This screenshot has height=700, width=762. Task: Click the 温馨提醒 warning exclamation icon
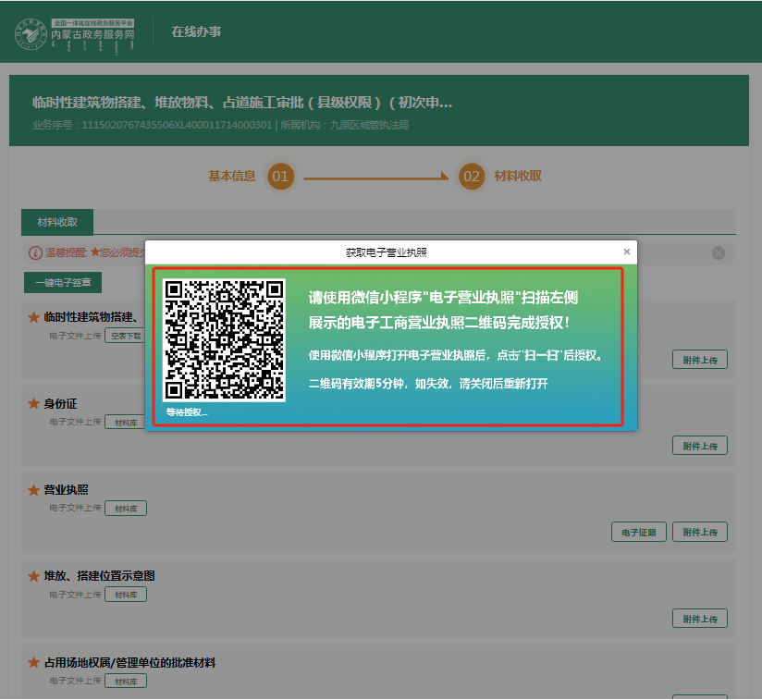coord(35,253)
